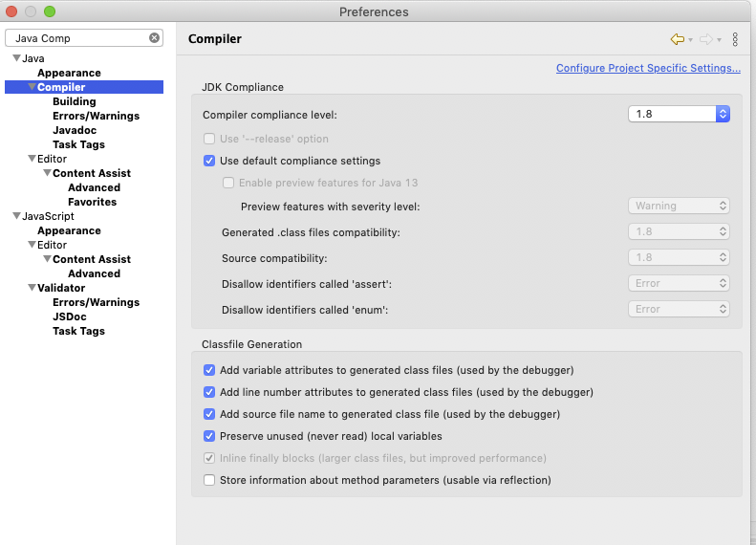Collapse the Validator node triangle

coord(32,288)
